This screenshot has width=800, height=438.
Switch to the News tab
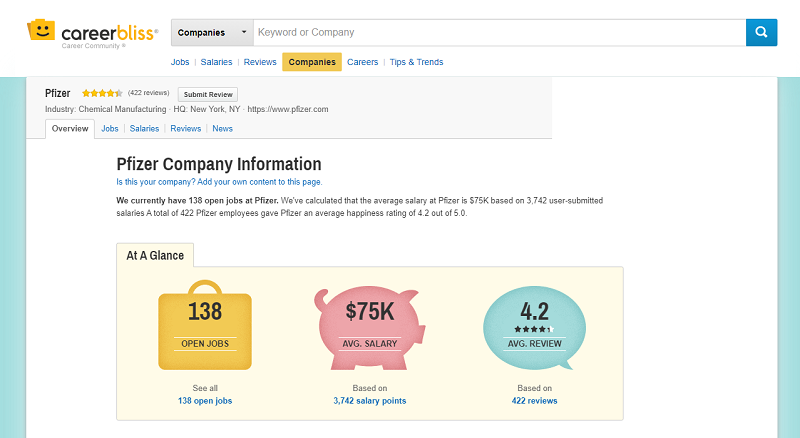tap(222, 129)
